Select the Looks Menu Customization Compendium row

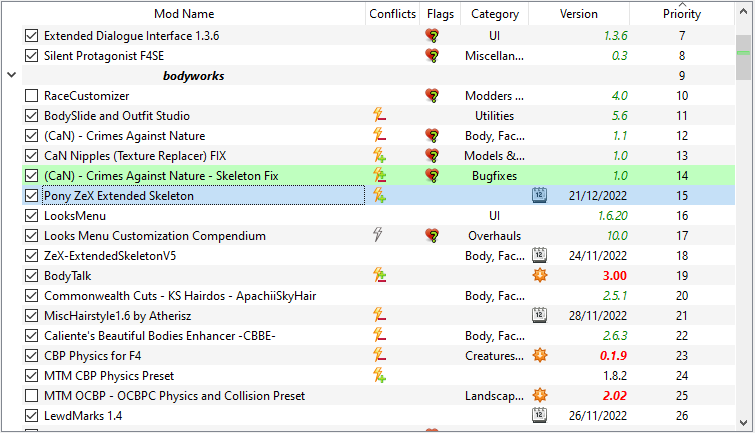click(x=378, y=236)
